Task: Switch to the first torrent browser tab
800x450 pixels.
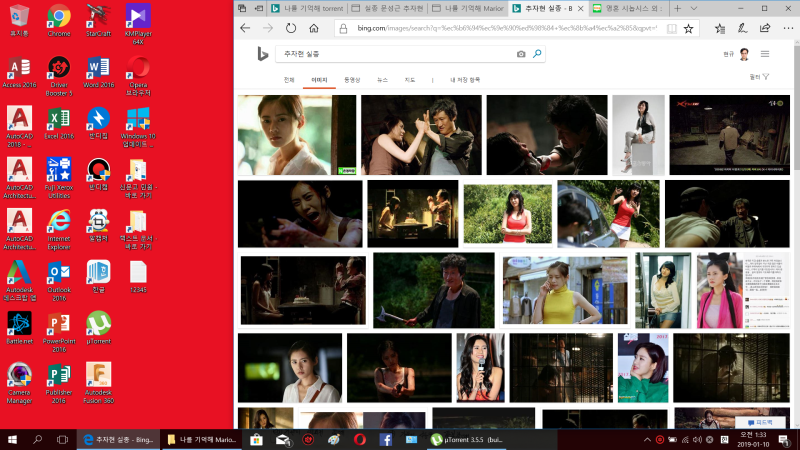Action: pos(308,8)
